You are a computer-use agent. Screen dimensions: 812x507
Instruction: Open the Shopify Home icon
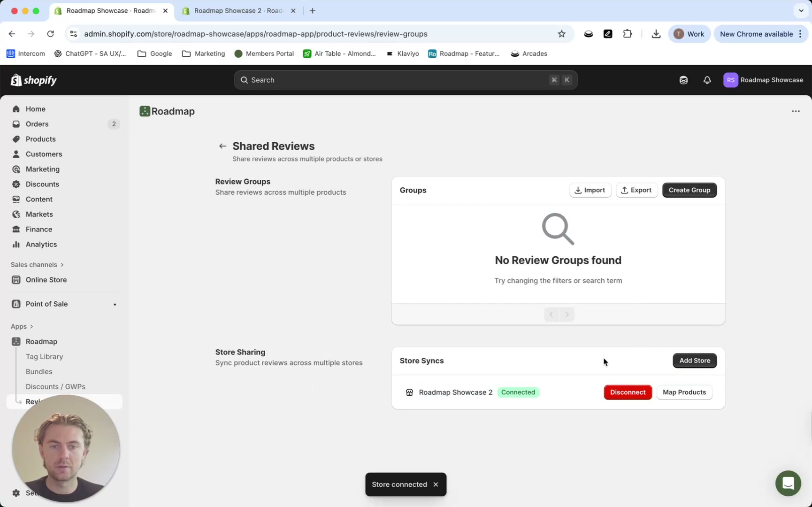pos(17,108)
